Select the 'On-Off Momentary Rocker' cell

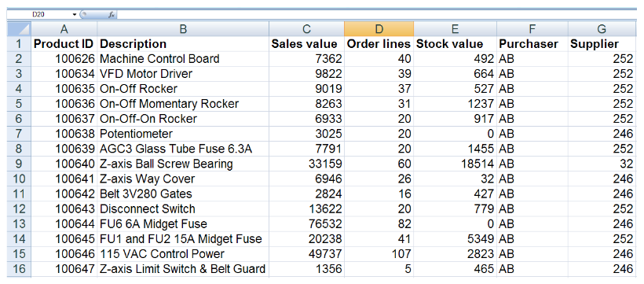(183, 104)
